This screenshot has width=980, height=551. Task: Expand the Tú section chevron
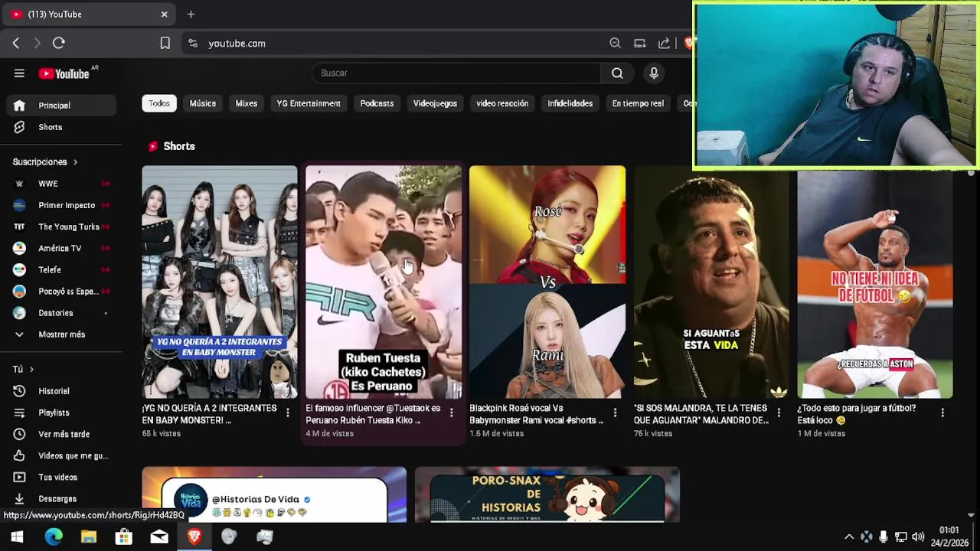coord(31,370)
